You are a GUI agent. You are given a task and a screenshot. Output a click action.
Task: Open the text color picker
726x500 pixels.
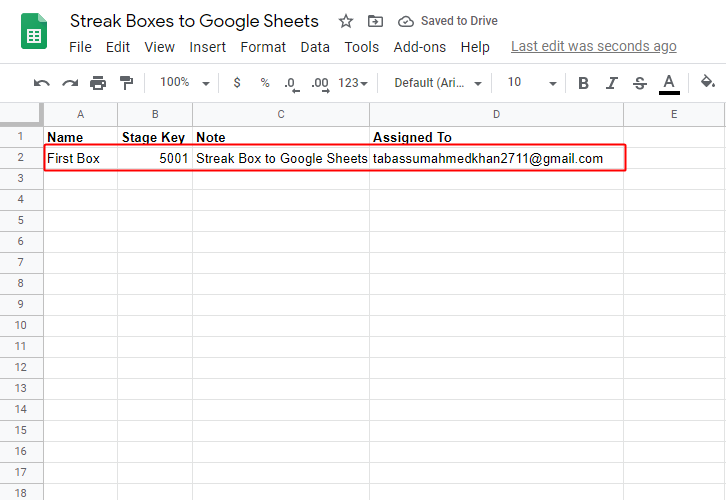[669, 84]
